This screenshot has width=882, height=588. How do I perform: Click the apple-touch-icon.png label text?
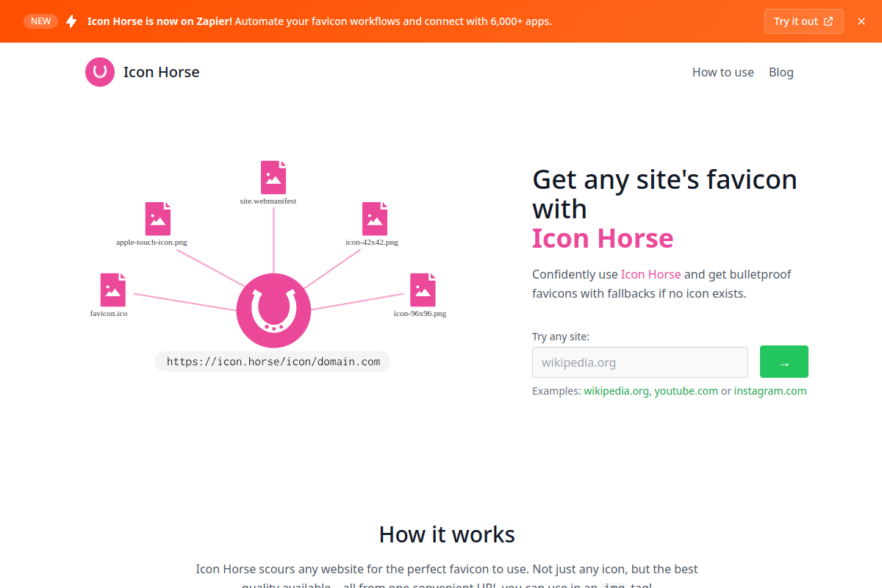(151, 242)
